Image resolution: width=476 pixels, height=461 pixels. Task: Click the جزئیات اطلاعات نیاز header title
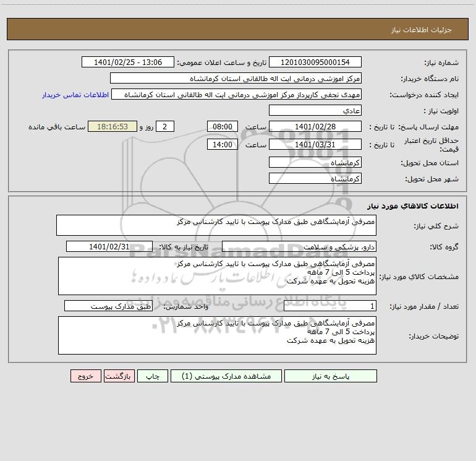tap(422, 30)
